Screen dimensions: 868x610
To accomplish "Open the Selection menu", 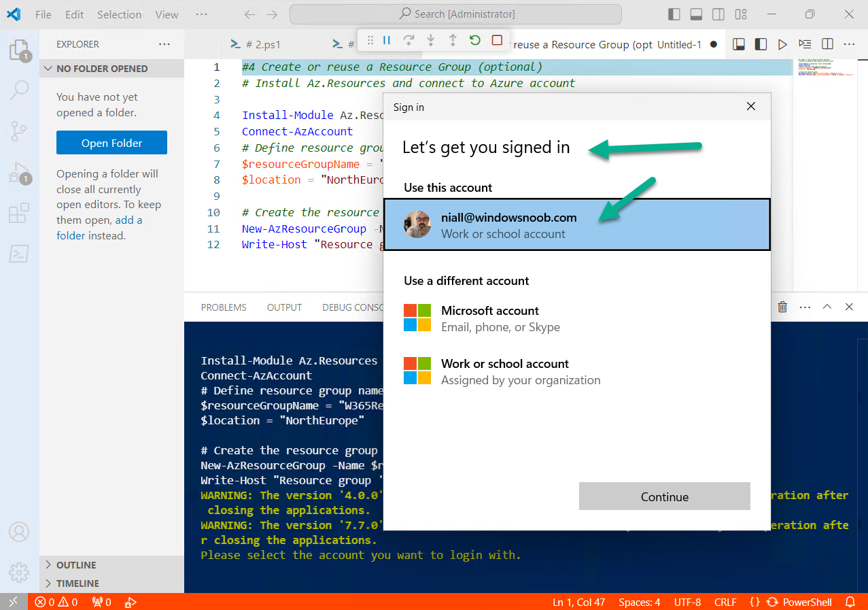I will pos(119,14).
